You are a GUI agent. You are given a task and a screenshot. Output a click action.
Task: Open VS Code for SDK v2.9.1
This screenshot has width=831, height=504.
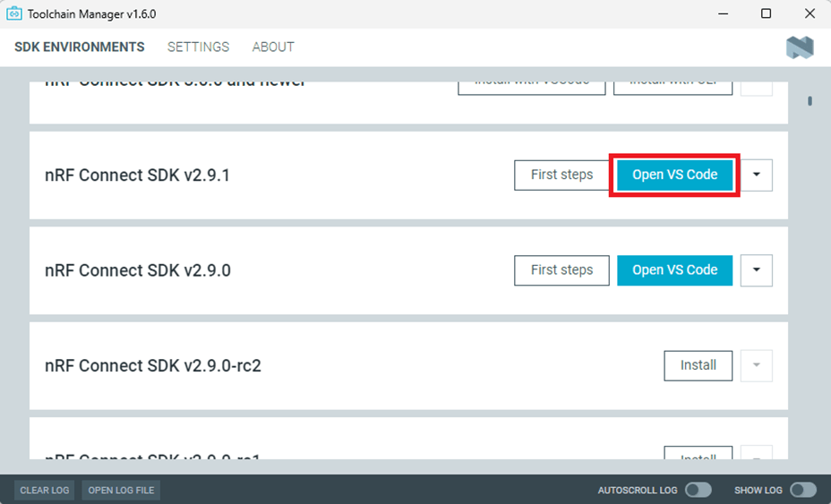[674, 175]
